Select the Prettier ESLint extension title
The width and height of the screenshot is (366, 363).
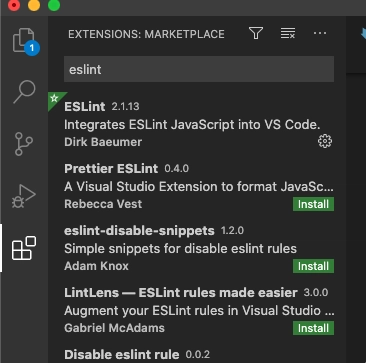click(111, 169)
